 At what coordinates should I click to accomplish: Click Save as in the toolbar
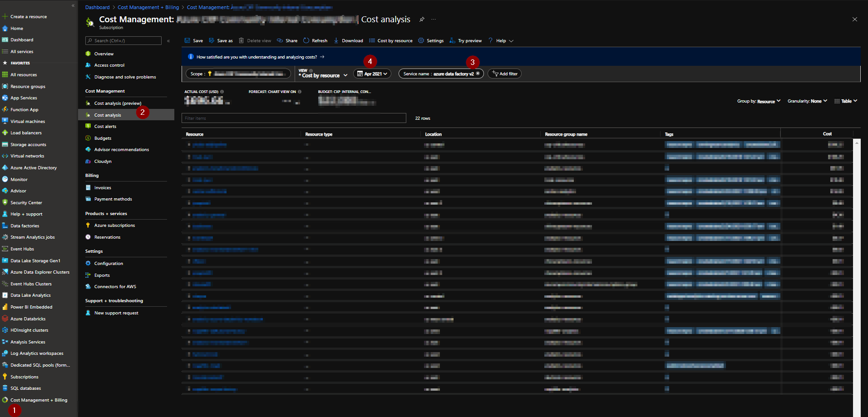click(221, 41)
